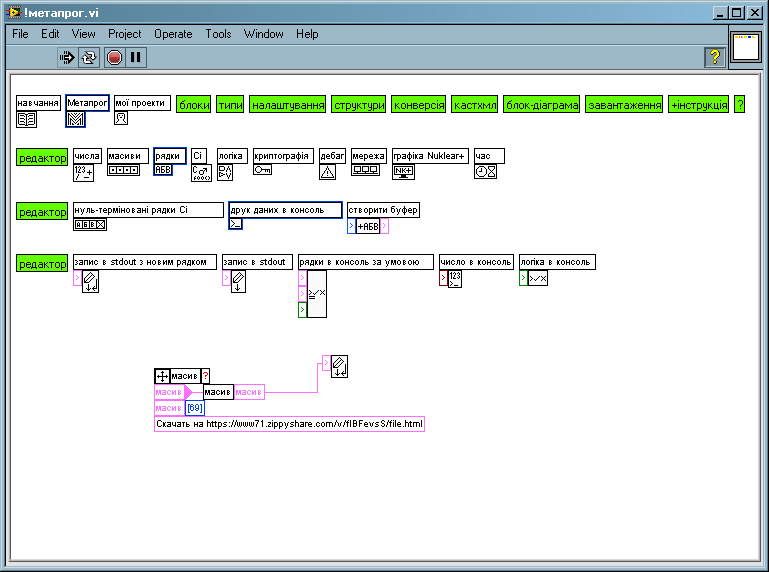Image resolution: width=769 pixels, height=572 pixels.
Task: Open the Window menu
Action: click(x=263, y=34)
